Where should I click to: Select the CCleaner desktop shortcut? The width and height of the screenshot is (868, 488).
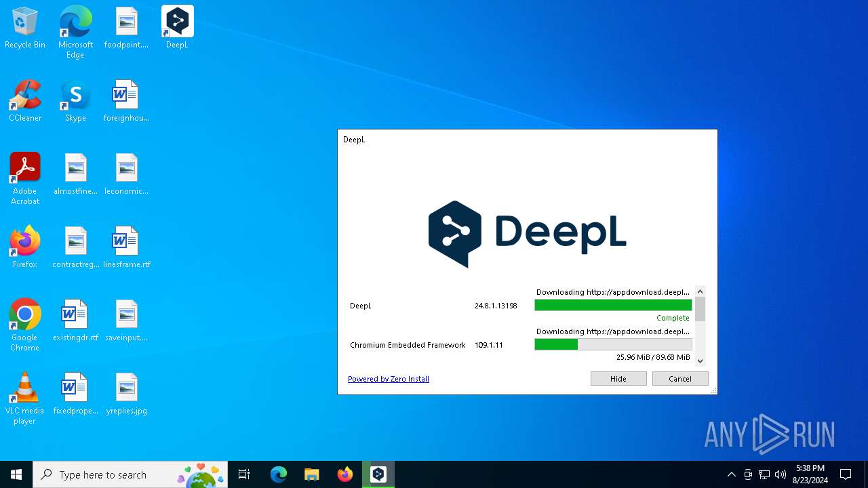tap(25, 102)
